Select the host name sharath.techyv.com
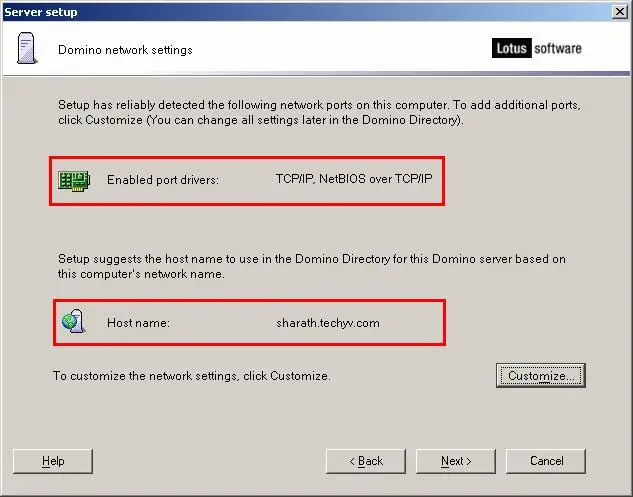 coord(328,323)
